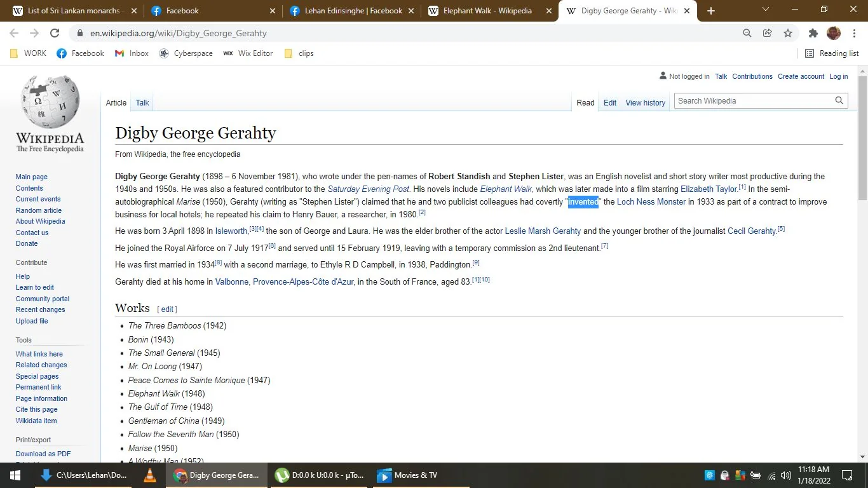Click the scrollbar down arrow
Screen dimensions: 868x488
pyautogui.click(x=862, y=457)
